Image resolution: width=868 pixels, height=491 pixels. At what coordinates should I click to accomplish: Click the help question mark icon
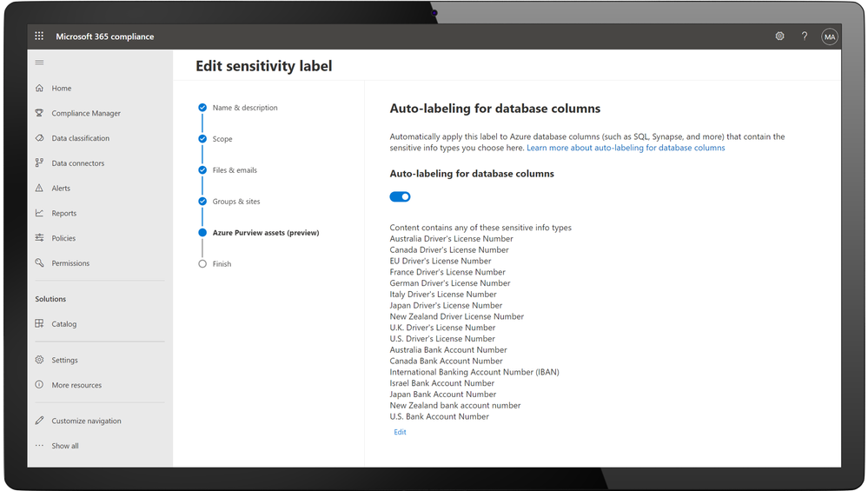805,36
